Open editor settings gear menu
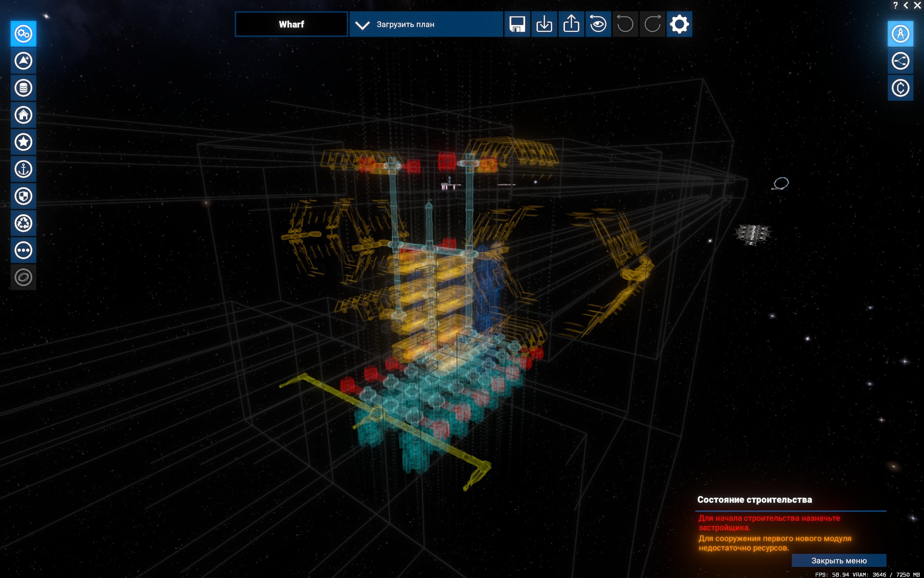 (x=679, y=24)
